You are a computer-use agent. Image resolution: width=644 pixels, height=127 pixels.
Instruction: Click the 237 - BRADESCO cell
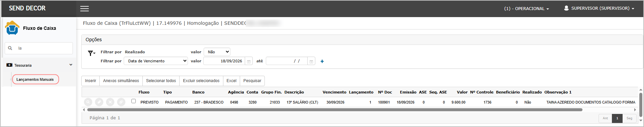(x=209, y=102)
